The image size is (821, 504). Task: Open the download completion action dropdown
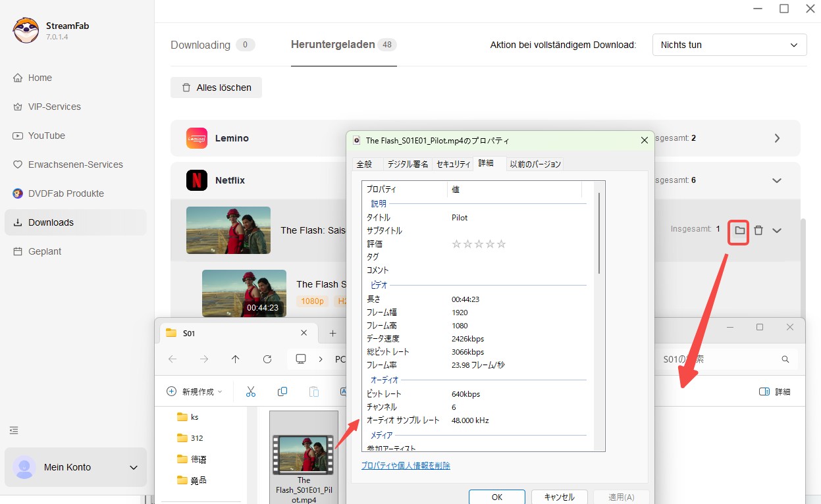729,45
